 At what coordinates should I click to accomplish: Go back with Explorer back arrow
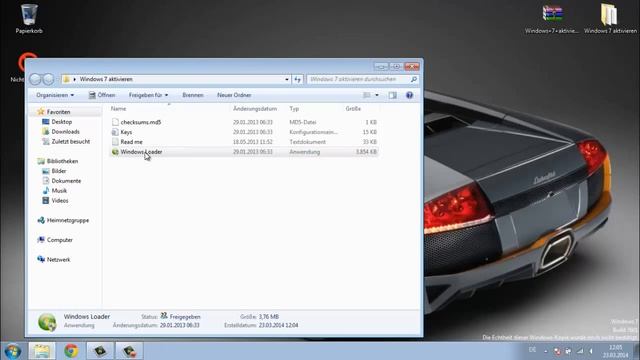tap(36, 79)
